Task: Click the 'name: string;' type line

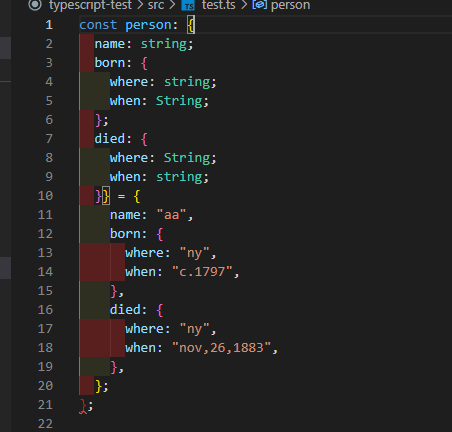Action: coord(144,44)
